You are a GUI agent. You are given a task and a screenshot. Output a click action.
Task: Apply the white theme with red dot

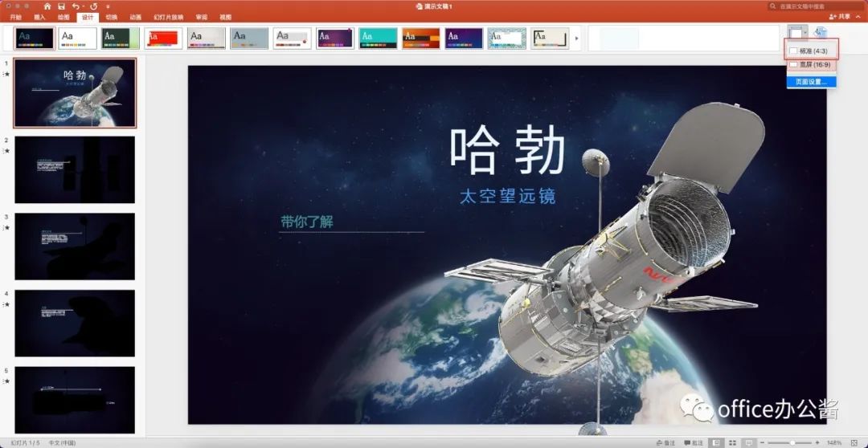click(x=293, y=39)
